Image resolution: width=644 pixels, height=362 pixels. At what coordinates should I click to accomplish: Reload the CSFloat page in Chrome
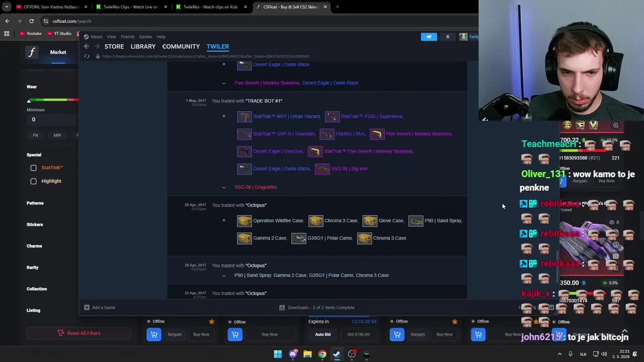pos(31,21)
